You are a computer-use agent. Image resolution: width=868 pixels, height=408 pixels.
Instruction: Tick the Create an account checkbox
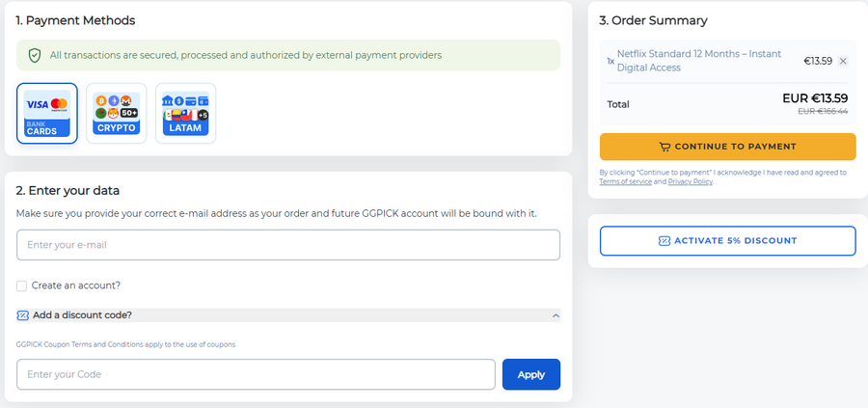coord(22,286)
